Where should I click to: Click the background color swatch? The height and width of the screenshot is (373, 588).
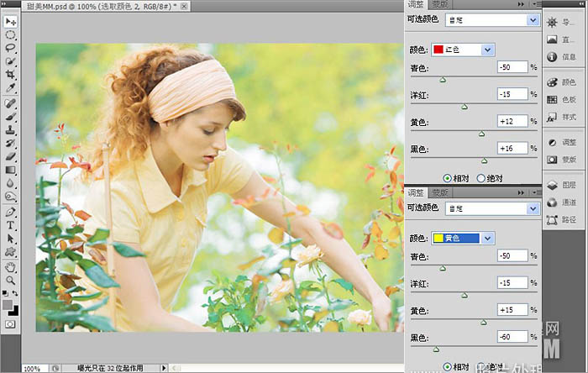coord(15,311)
